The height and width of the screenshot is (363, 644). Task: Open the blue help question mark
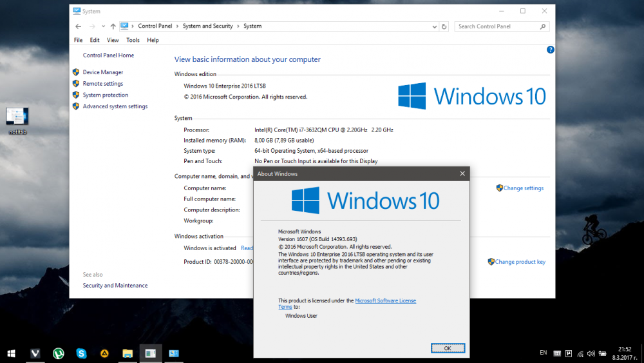(x=551, y=50)
